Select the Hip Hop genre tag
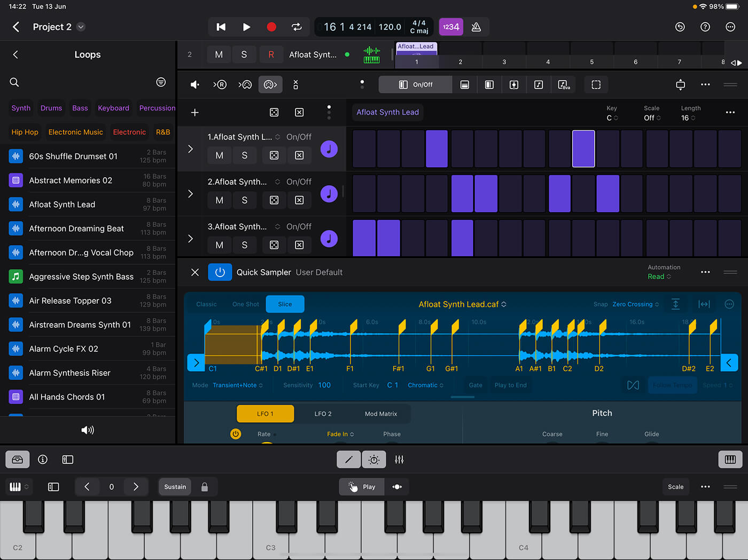748x560 pixels. (25, 132)
